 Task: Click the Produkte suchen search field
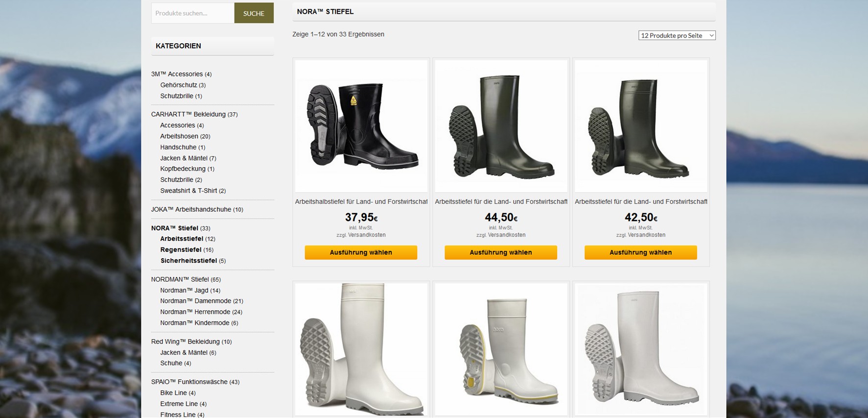[192, 13]
